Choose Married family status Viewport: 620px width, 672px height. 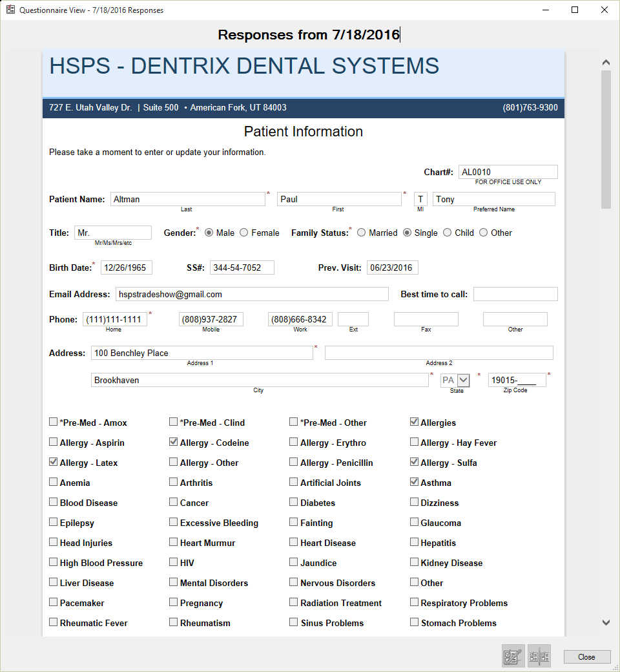click(x=361, y=233)
